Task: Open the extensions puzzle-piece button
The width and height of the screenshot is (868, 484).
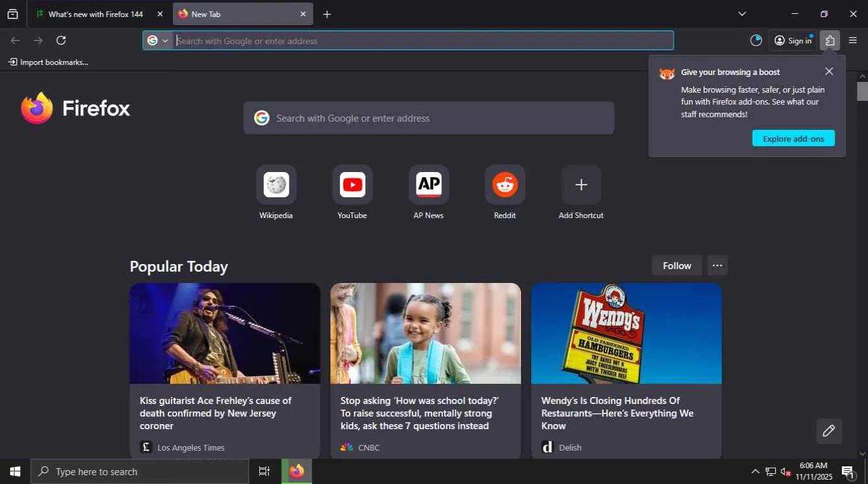Action: click(x=830, y=40)
